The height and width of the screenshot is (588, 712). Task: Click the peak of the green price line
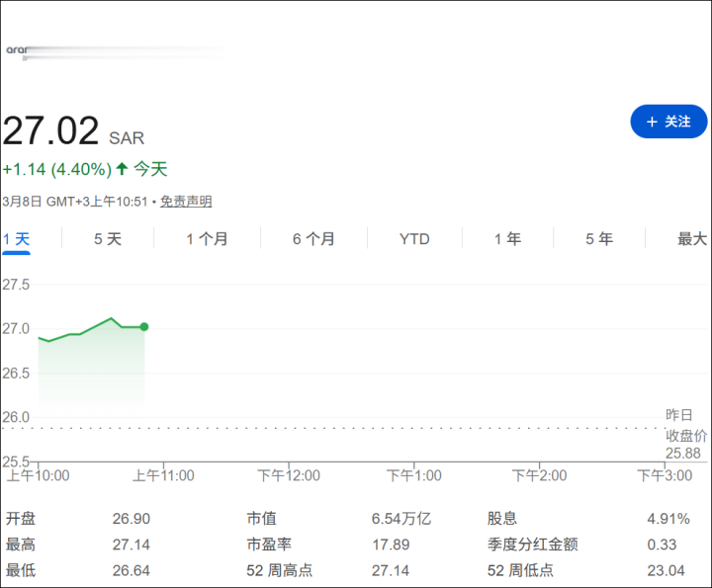pos(111,318)
